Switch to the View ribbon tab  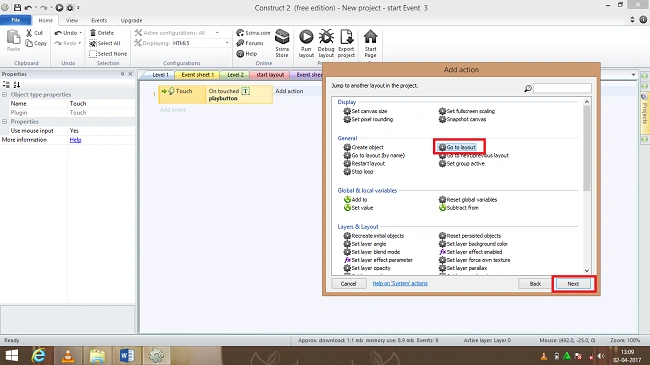coord(72,20)
